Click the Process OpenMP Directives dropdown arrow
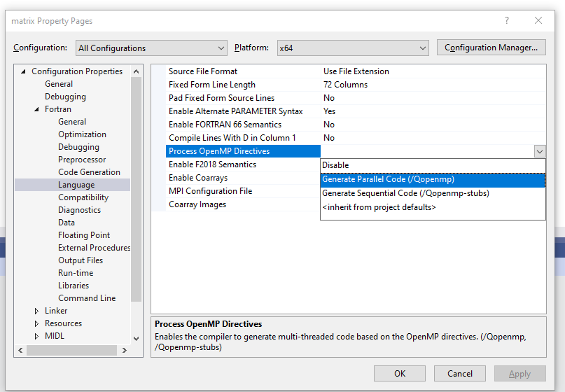 tap(539, 151)
